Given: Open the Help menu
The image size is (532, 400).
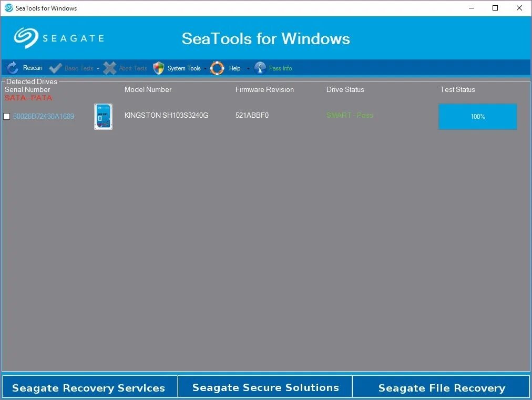Looking at the screenshot, I should click(234, 68).
